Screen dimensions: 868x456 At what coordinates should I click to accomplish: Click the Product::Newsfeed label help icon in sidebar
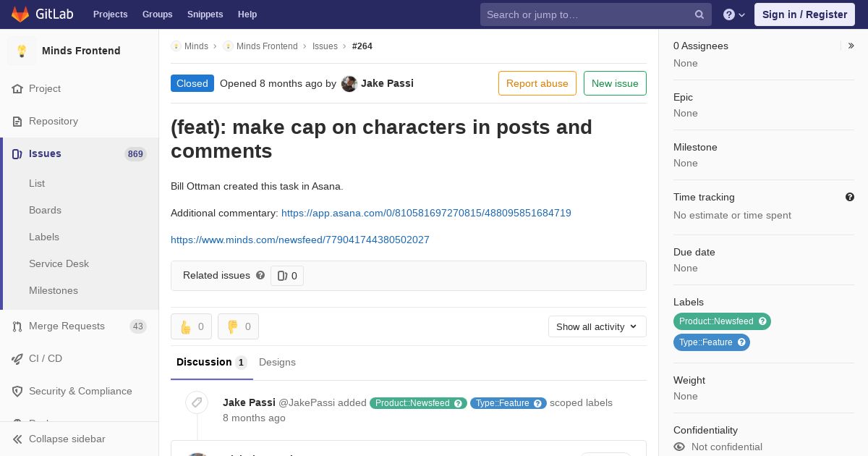coord(762,321)
